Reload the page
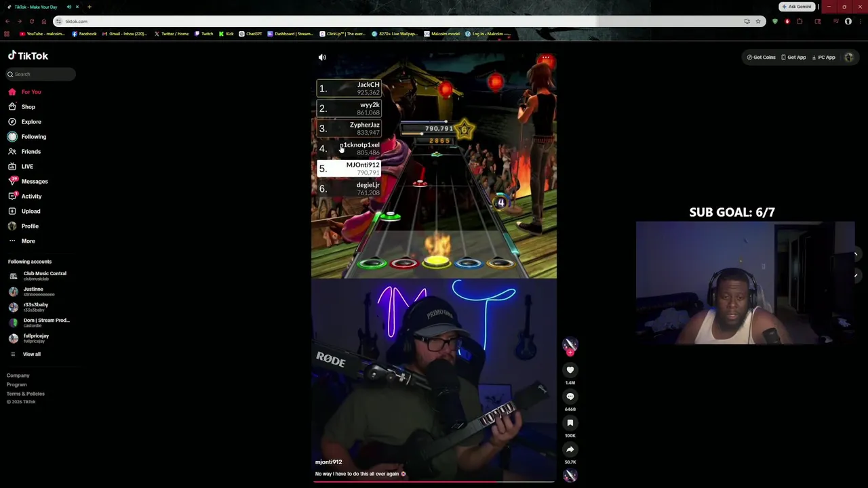This screenshot has width=868, height=488. click(x=31, y=21)
